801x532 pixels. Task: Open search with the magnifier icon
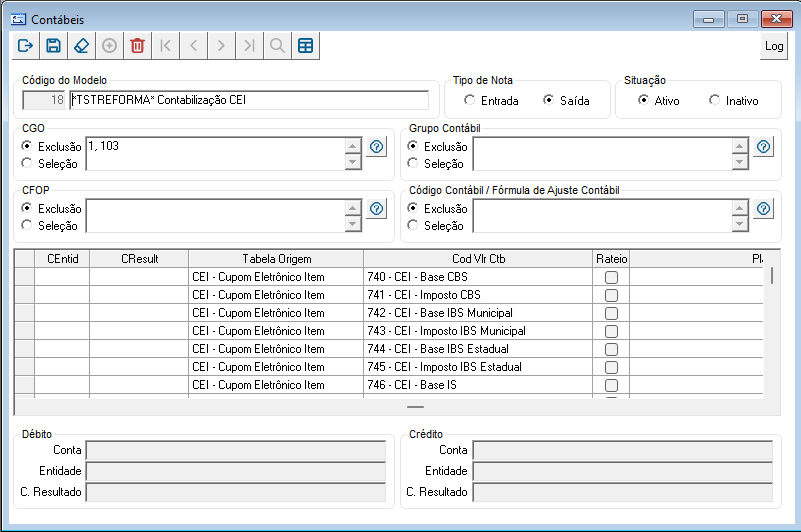(x=277, y=46)
